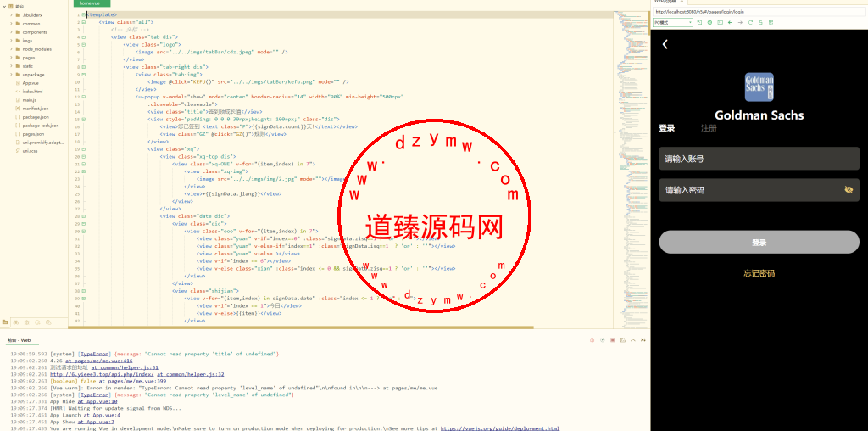Open manifest.json in the file tree

point(35,109)
